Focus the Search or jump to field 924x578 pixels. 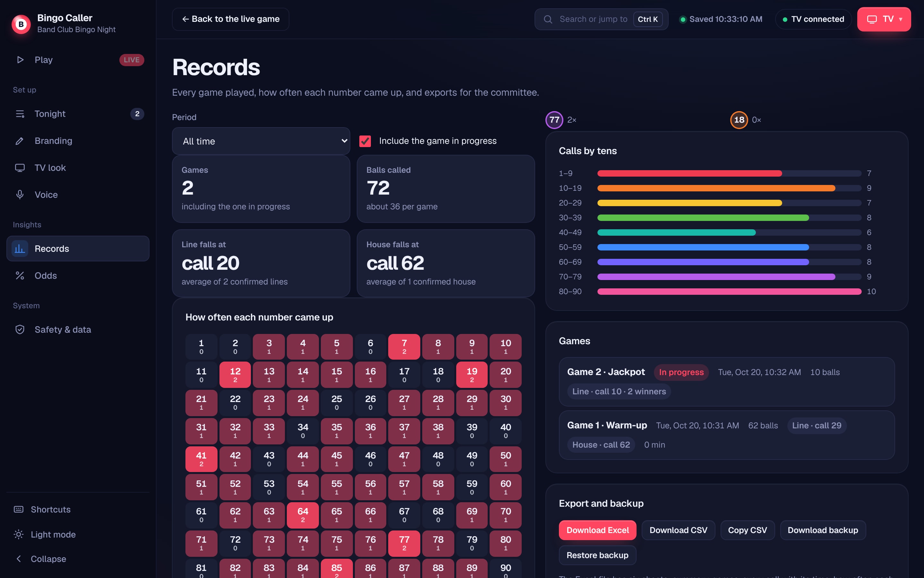(x=601, y=19)
